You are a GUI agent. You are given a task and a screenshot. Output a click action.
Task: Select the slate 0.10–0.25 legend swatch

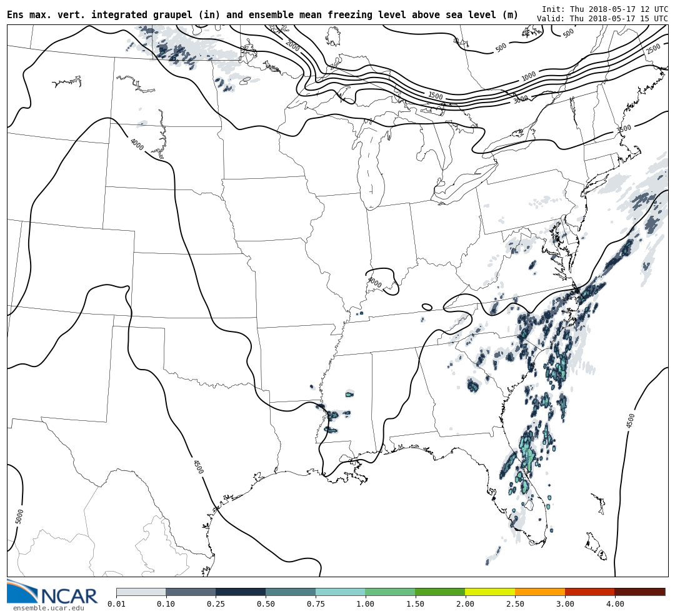click(x=191, y=592)
